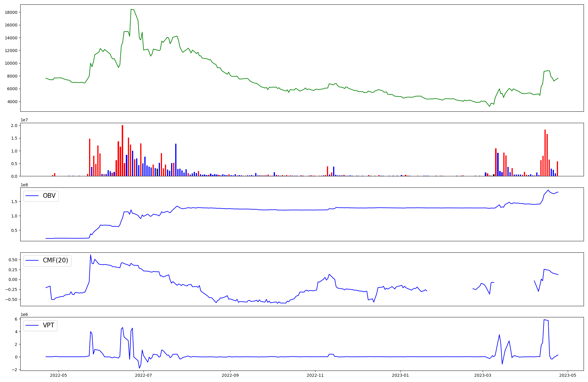Click the VPT legend label
Screen dimensions: 588x382
(x=49, y=325)
